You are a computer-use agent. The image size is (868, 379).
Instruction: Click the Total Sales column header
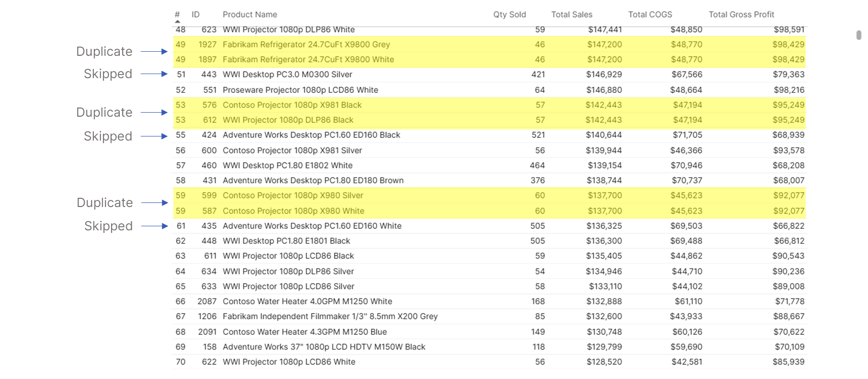pyautogui.click(x=572, y=15)
